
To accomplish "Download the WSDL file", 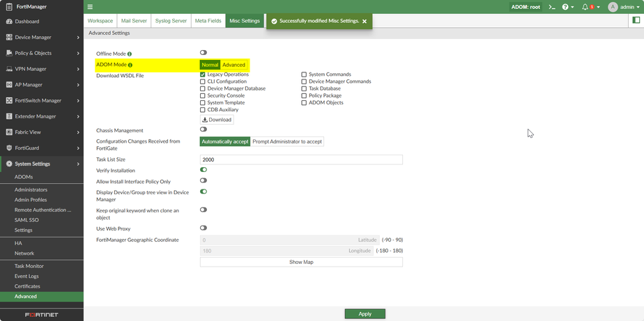I will pyautogui.click(x=217, y=120).
